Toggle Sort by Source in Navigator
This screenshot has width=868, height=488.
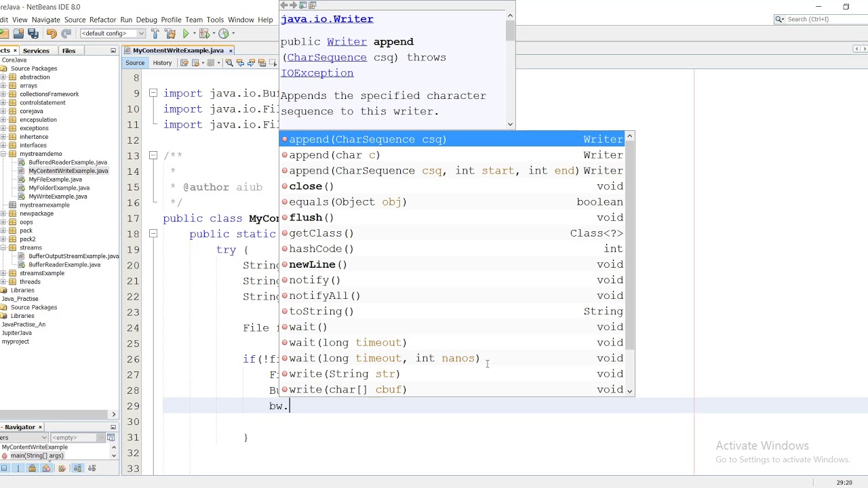pyautogui.click(x=92, y=468)
